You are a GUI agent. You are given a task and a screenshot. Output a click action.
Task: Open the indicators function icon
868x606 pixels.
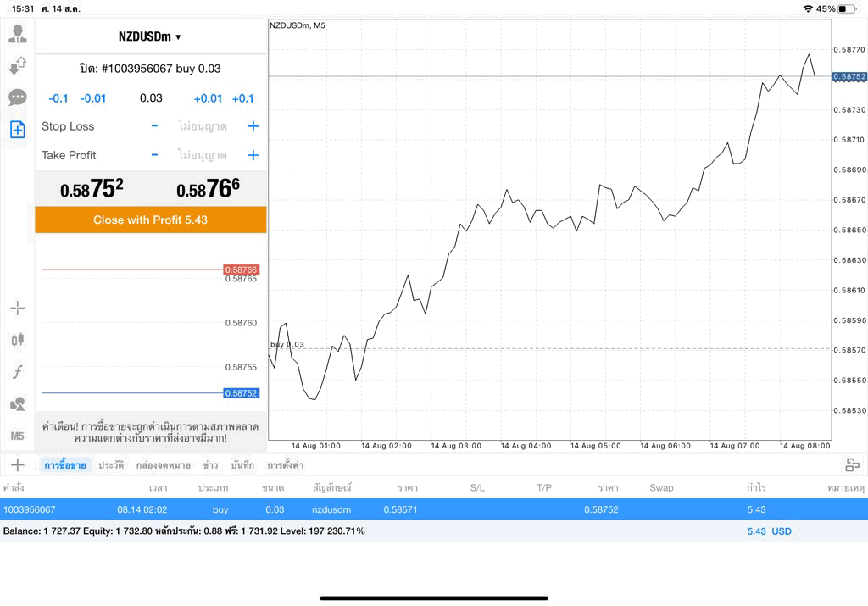click(18, 371)
